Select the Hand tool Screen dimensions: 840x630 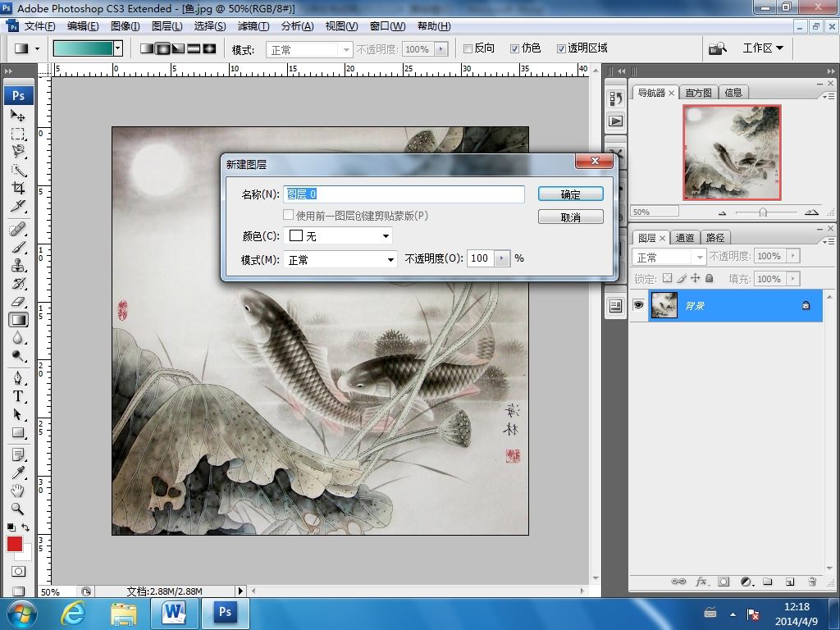18,491
